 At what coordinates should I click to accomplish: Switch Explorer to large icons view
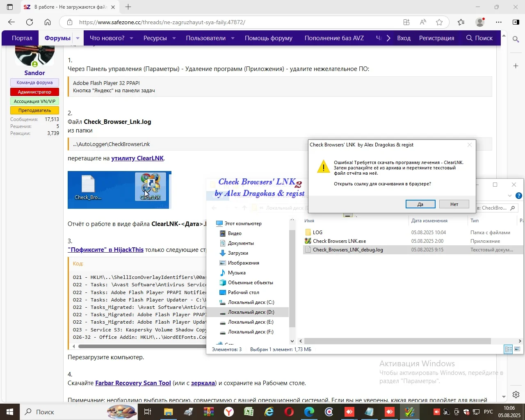518,349
